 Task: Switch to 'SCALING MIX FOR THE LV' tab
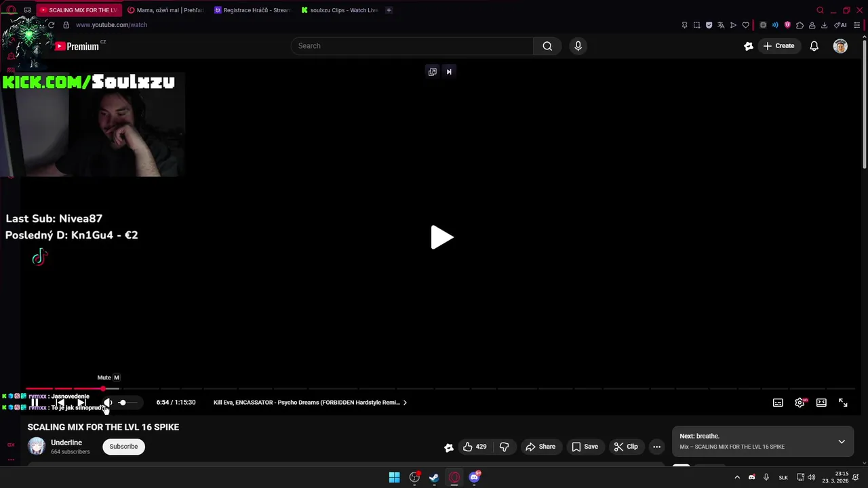(79, 10)
